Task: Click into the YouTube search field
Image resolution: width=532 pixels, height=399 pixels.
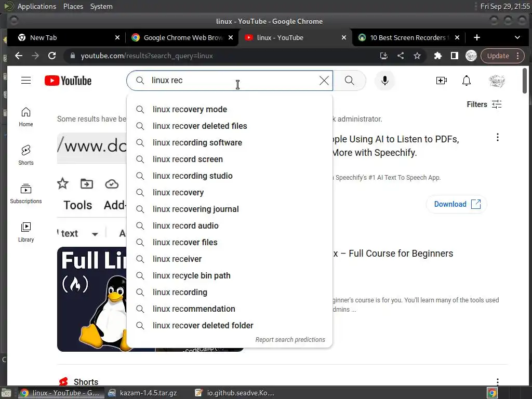Action: 231,81
